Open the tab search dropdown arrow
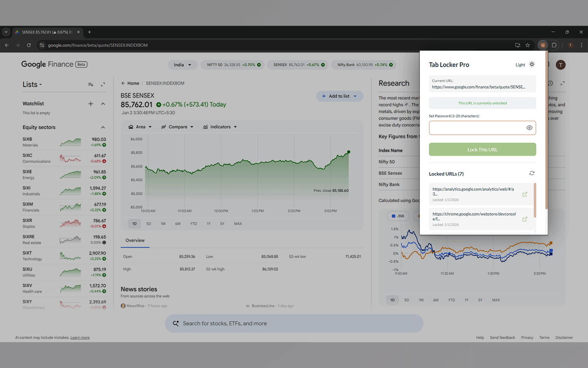 (x=6, y=32)
